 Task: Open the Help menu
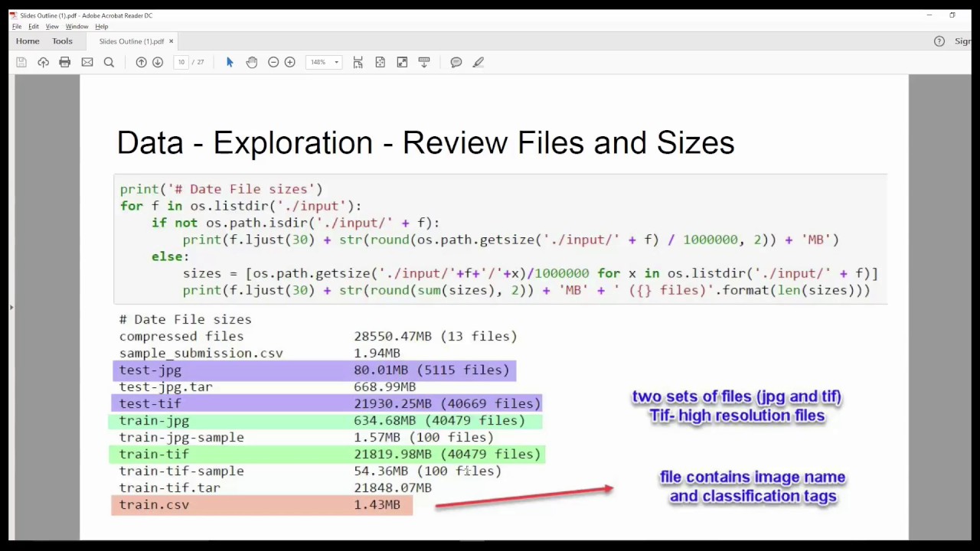[101, 27]
